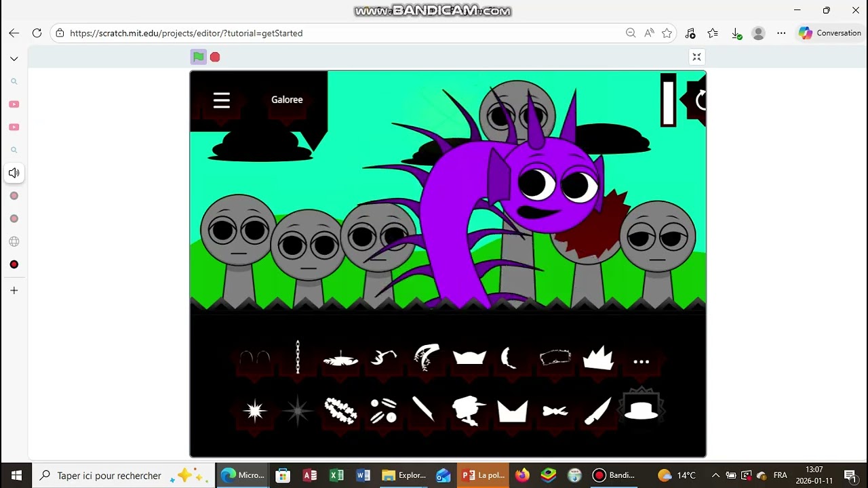Add page to favorites with star

click(667, 33)
